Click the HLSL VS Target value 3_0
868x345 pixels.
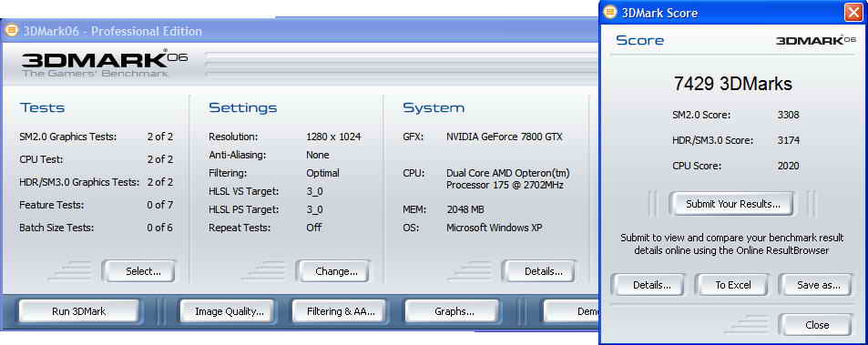point(314,191)
